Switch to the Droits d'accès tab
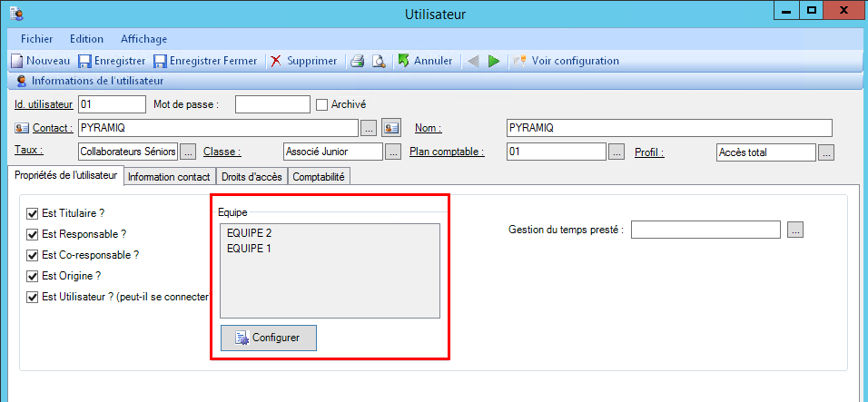 252,177
